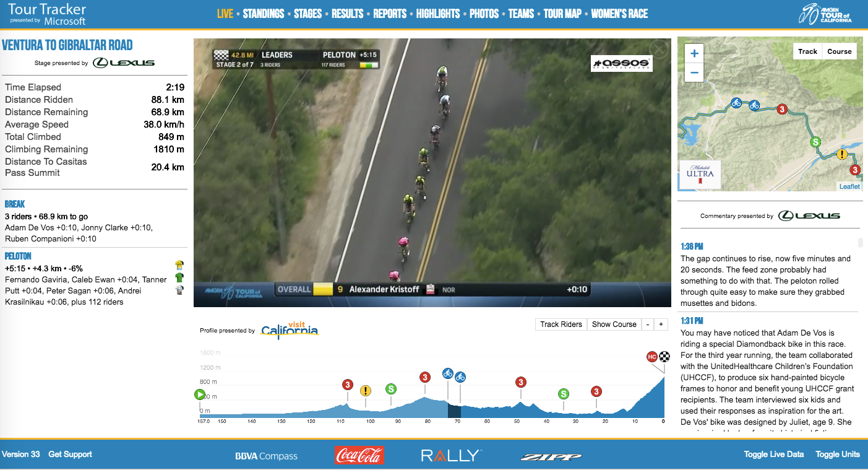Open the PHOTOS gallery
This screenshot has height=470, width=868.
click(x=484, y=14)
